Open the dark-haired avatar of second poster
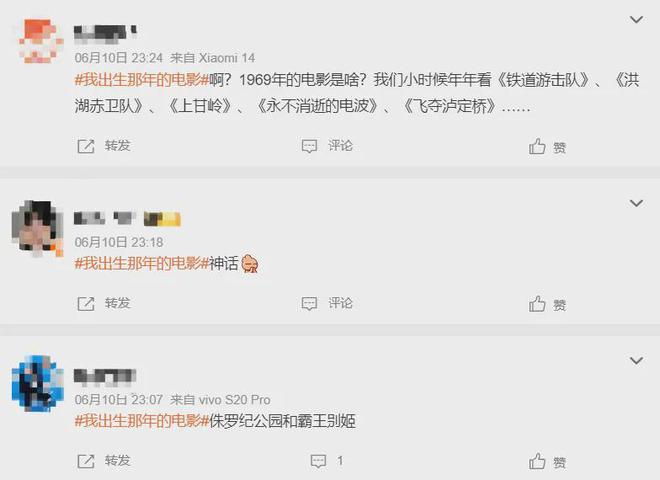 click(x=38, y=228)
